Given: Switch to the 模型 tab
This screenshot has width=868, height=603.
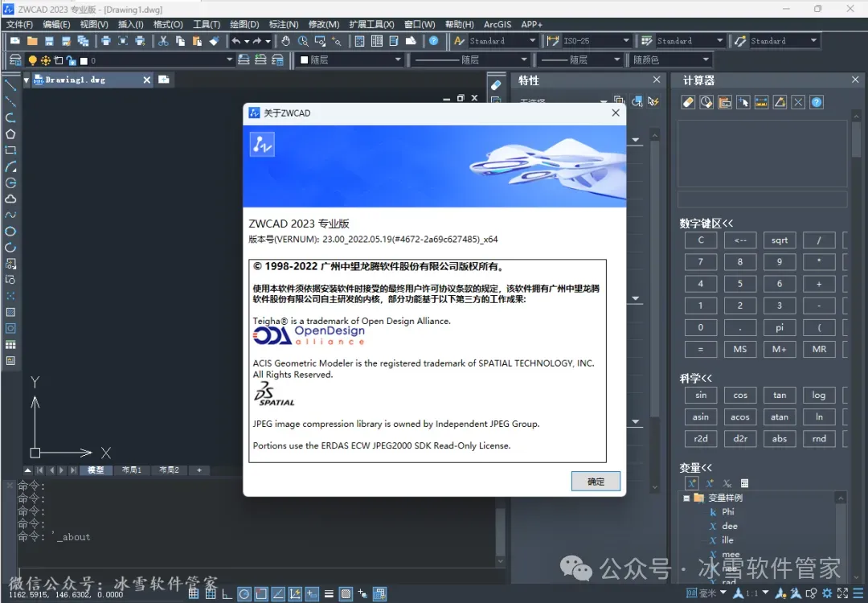Looking at the screenshot, I should tap(96, 470).
